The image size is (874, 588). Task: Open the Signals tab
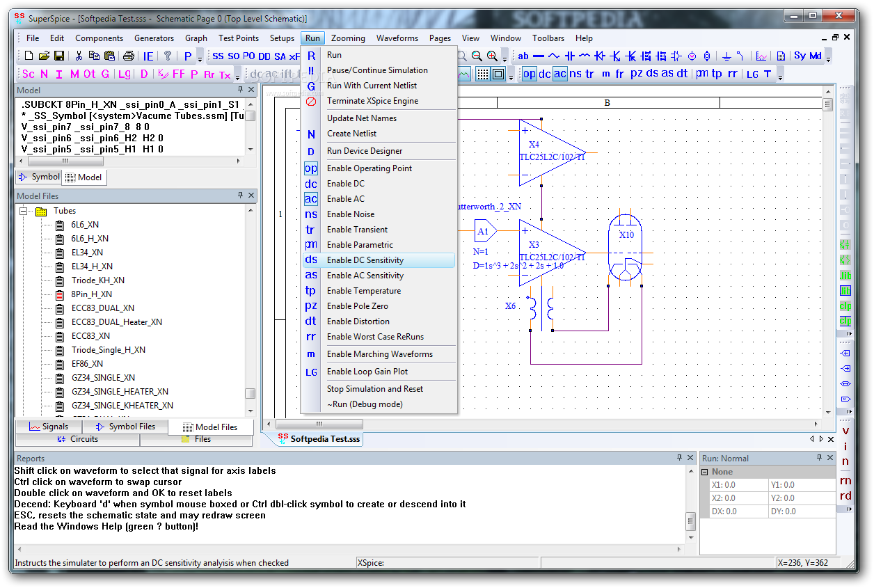48,427
